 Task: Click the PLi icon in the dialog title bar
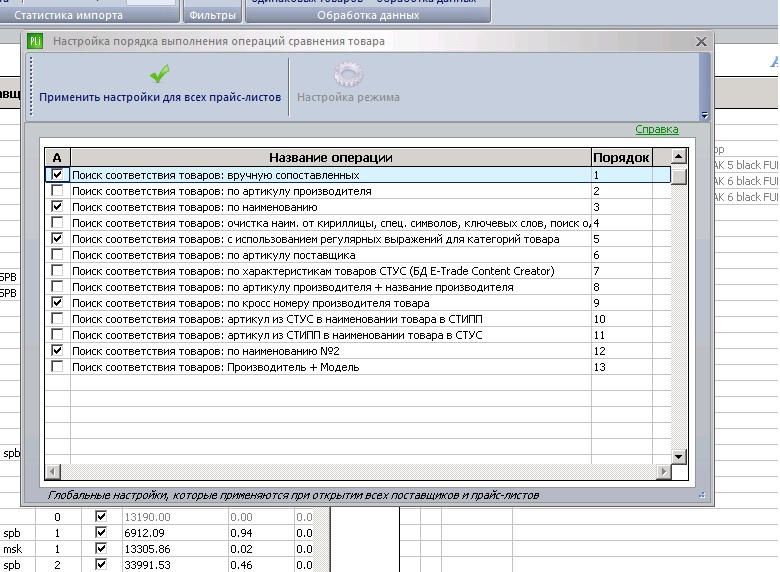coord(35,41)
